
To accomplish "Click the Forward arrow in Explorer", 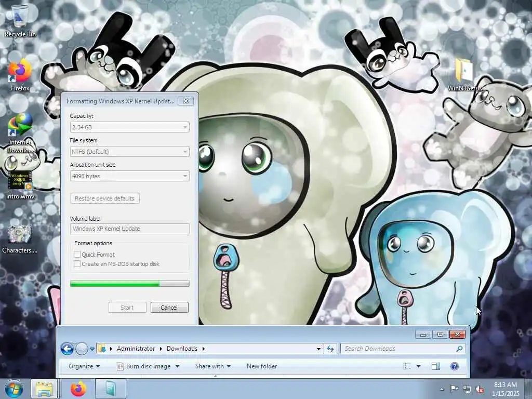I will [x=82, y=349].
